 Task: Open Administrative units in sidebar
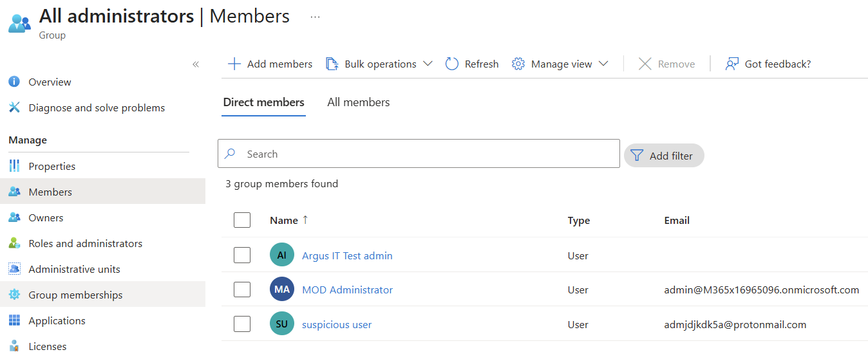click(74, 269)
